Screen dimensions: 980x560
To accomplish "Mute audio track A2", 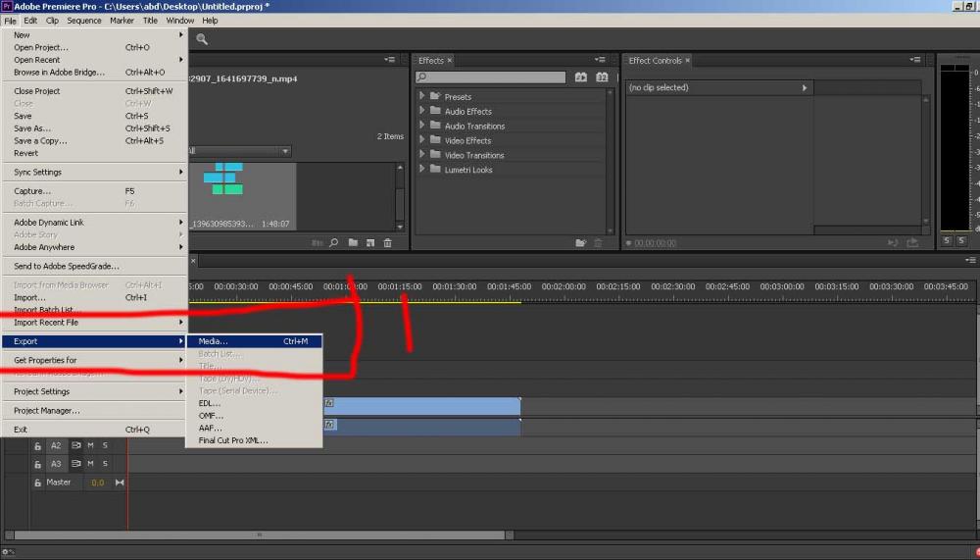I will [90, 445].
